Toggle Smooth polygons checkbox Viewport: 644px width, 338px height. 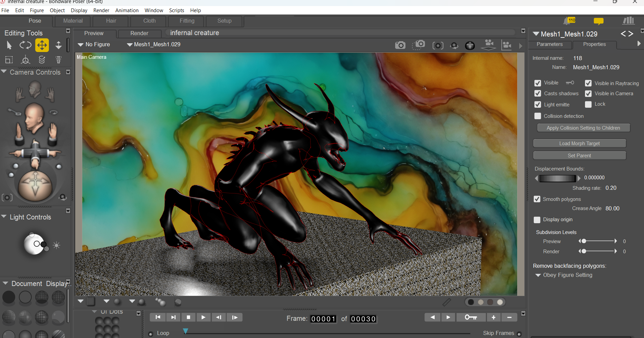pos(537,199)
